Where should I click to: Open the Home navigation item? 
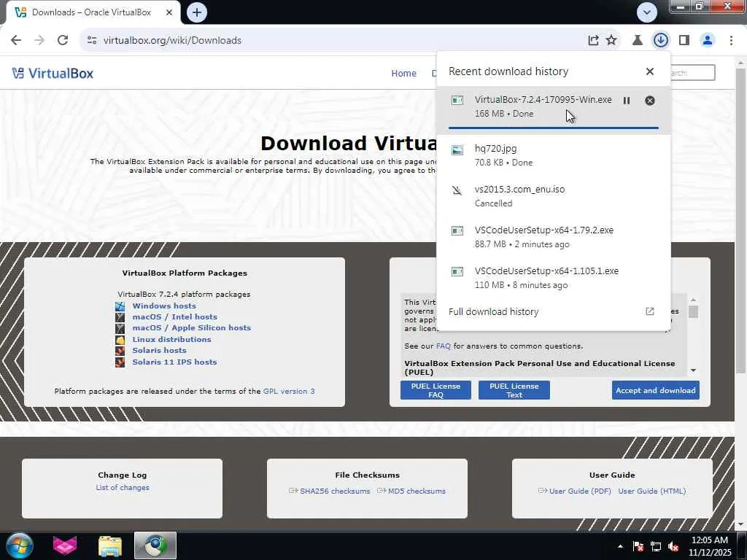click(403, 74)
